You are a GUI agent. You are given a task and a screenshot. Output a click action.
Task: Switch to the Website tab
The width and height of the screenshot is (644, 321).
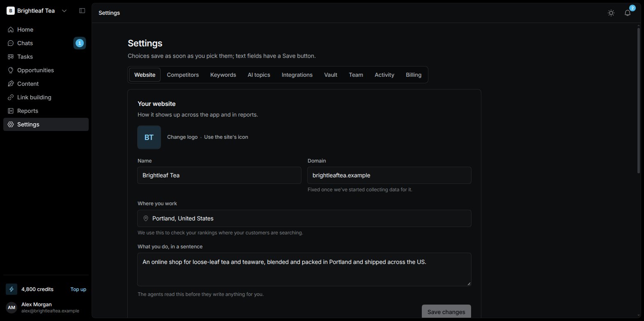point(145,75)
